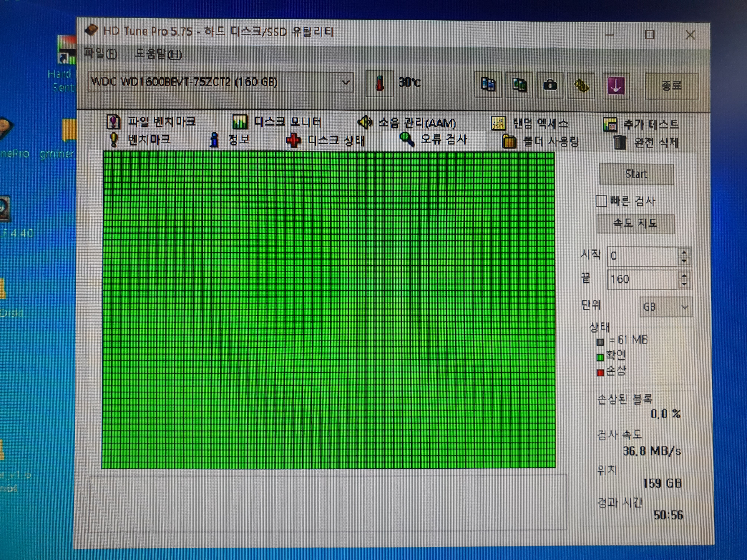
Task: Click the 36.8 MB/s scan speed value
Action: [x=652, y=451]
